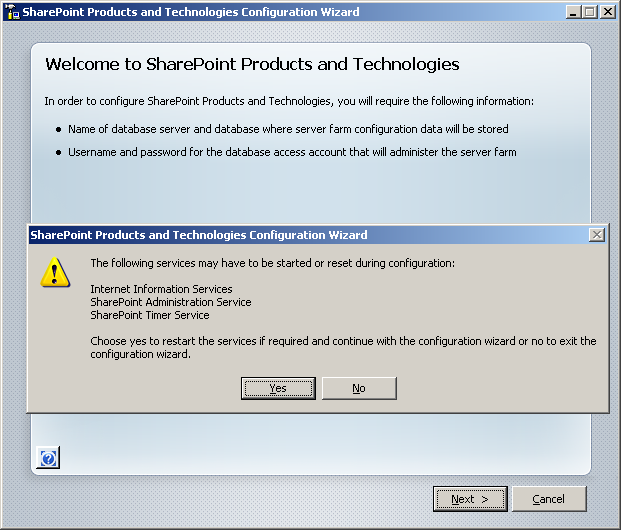Close the main wizard window
The width and height of the screenshot is (621, 530).
608,12
